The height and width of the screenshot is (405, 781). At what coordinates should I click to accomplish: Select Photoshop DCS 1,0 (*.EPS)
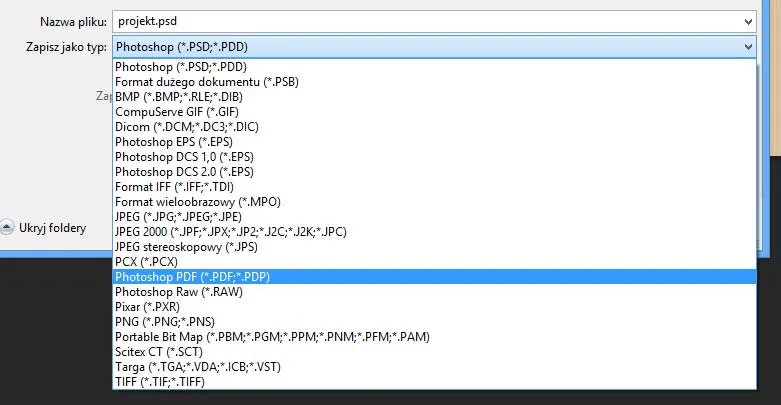(434, 156)
